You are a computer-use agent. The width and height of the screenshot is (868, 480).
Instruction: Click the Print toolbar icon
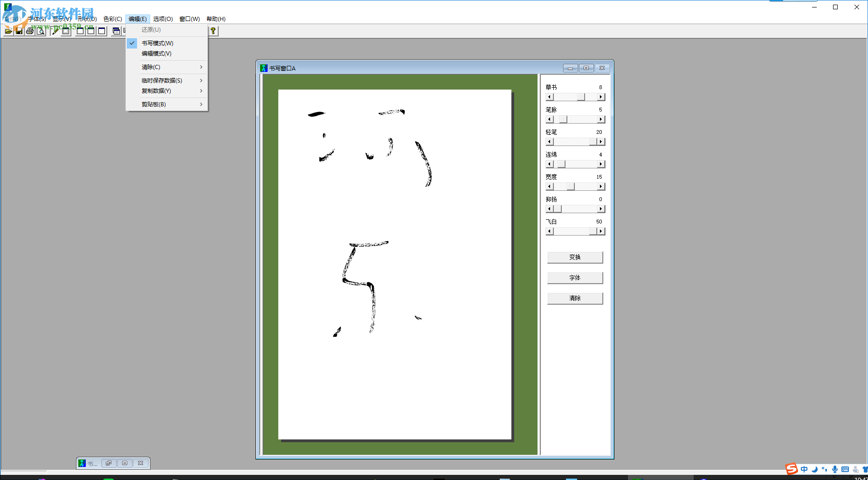30,31
